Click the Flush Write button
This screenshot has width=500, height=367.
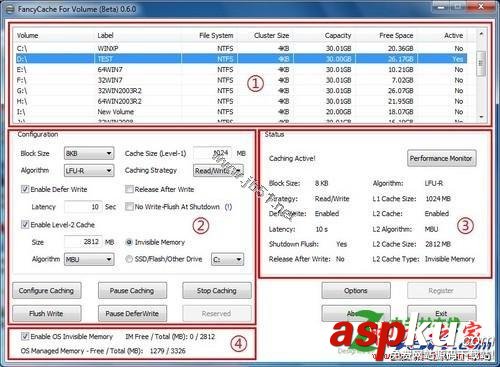tap(46, 314)
